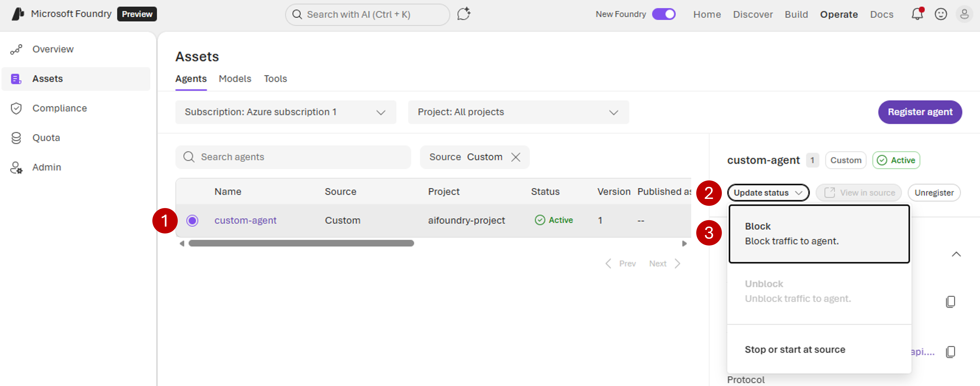Screen dimensions: 980x386
Task: Click the magnifier icon in Search agents
Action: [x=189, y=157]
